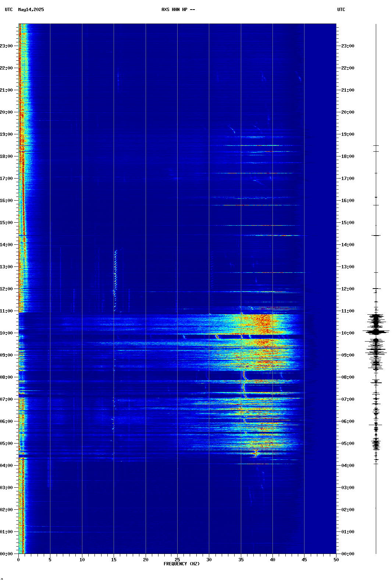Viewport: 392px width, 583px height.
Task: Select the '16:00' label on the right time axis
Action: 348,201
